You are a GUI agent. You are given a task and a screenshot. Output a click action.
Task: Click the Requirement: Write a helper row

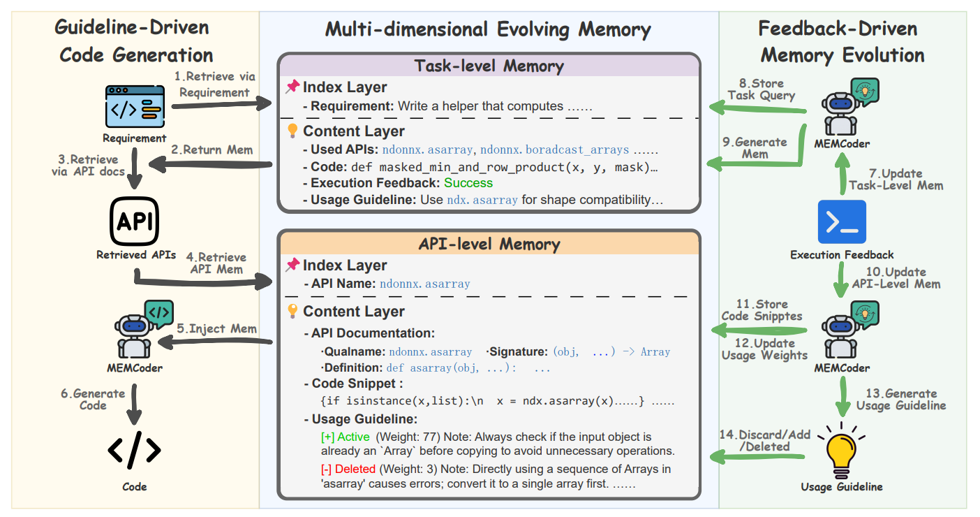click(447, 106)
